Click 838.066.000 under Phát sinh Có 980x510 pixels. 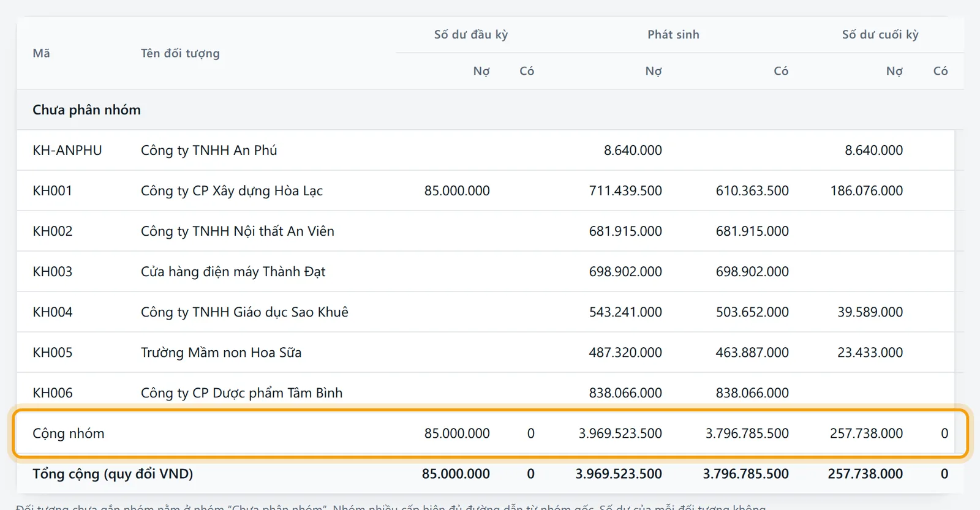pyautogui.click(x=752, y=392)
